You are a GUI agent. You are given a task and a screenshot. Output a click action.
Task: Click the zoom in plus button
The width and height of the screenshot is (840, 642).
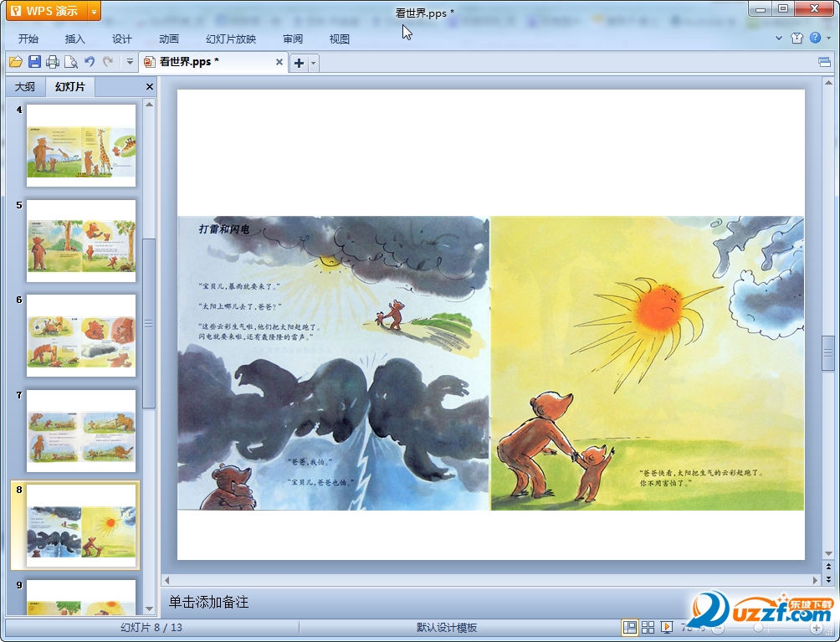(816, 628)
